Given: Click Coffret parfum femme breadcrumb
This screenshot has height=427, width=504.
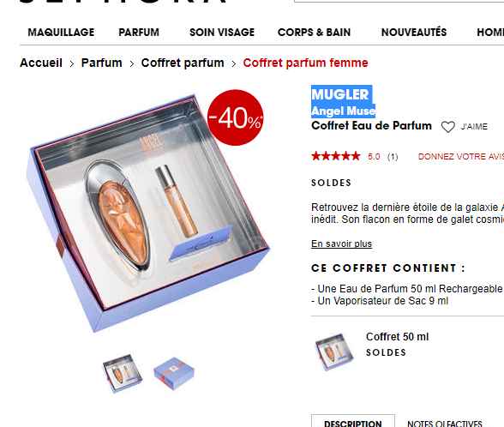Looking at the screenshot, I should [305, 63].
